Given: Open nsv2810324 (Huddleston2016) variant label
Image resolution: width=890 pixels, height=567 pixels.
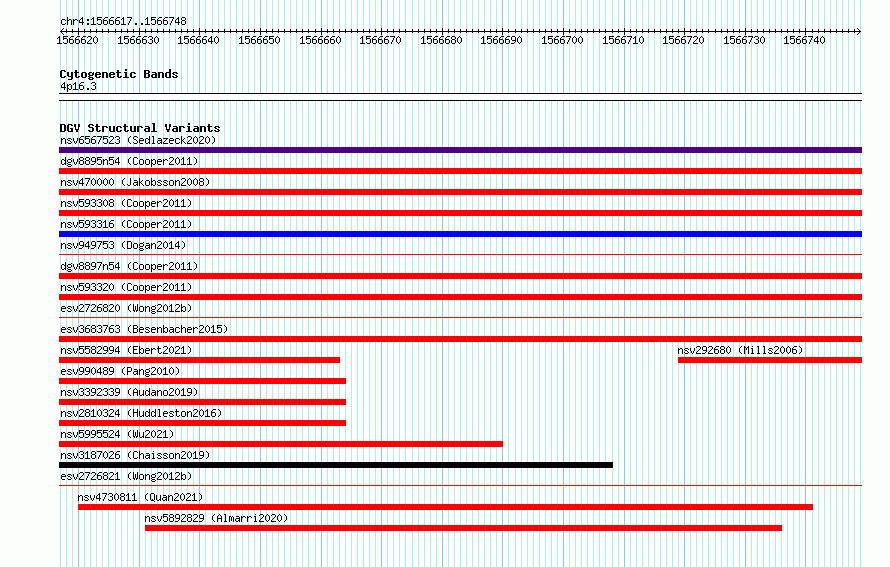Looking at the screenshot, I should (141, 413).
